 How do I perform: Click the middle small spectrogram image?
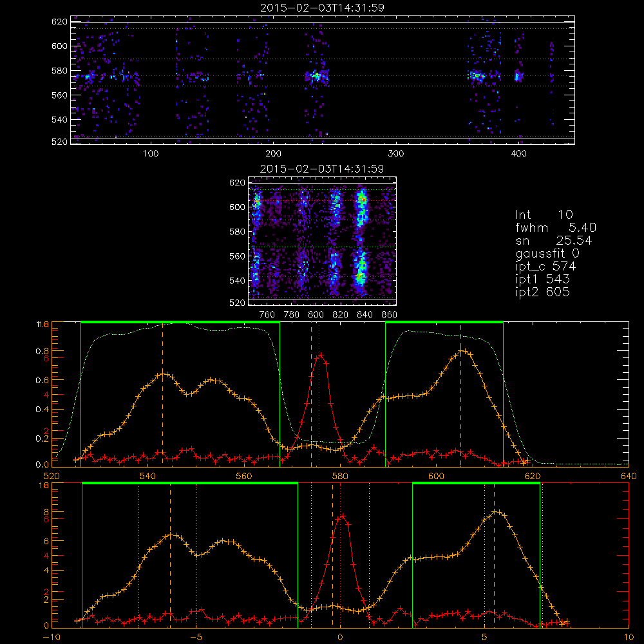pyautogui.click(x=323, y=241)
